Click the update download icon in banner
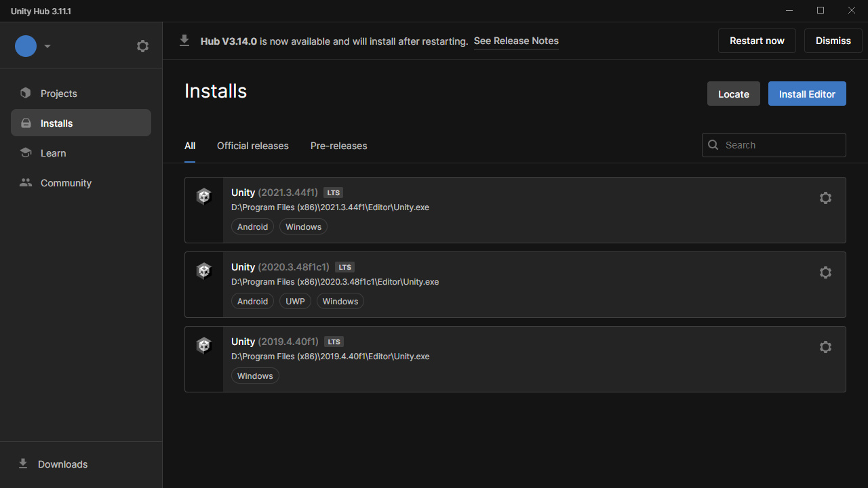This screenshot has width=868, height=488. click(x=184, y=41)
